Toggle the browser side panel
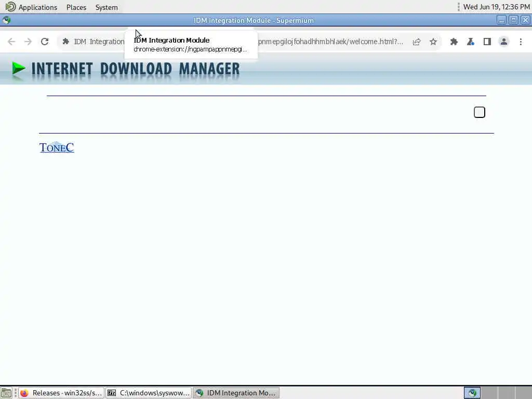 coord(487,42)
